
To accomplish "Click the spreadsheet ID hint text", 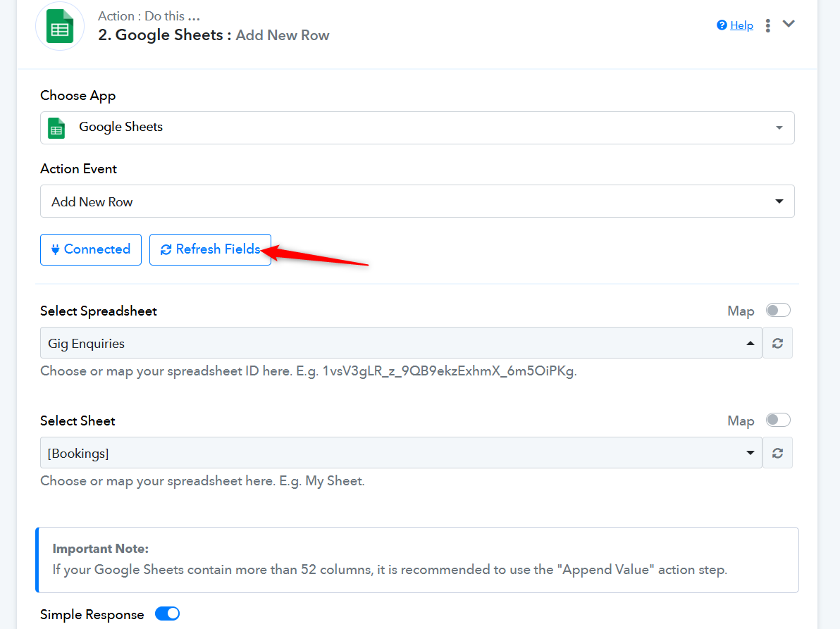I will point(309,371).
